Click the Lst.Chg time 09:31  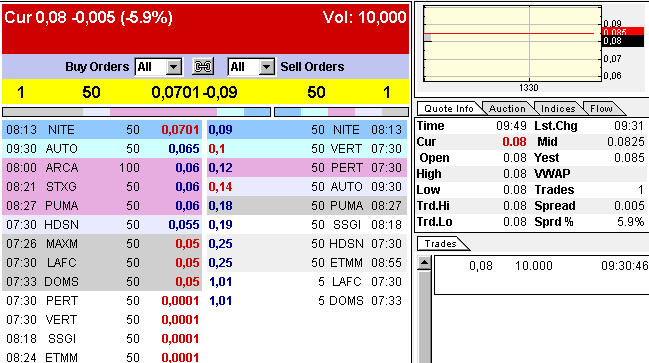click(629, 126)
